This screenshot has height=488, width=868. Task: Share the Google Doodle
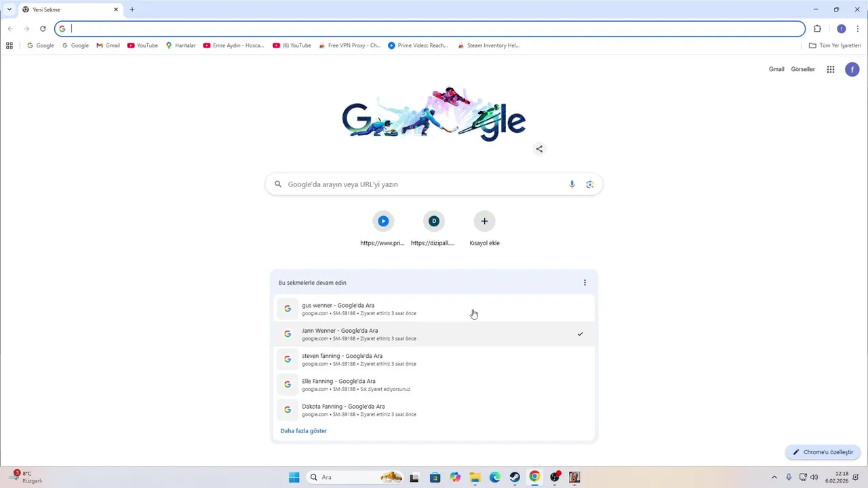[539, 149]
